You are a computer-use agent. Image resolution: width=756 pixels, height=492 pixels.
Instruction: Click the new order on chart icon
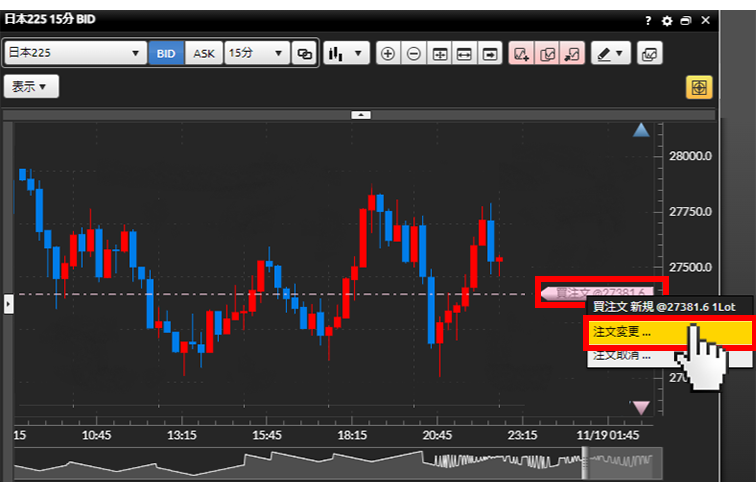pyautogui.click(x=521, y=53)
